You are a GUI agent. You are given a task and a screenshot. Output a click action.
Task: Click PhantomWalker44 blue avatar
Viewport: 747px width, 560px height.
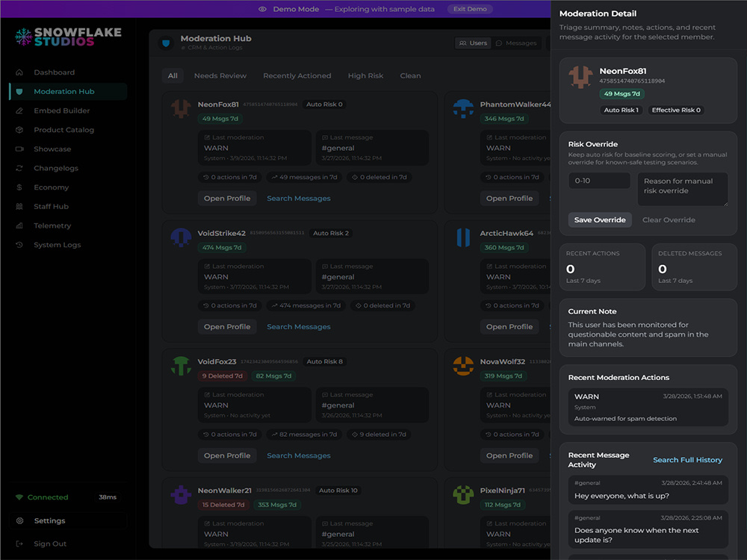[x=463, y=108]
